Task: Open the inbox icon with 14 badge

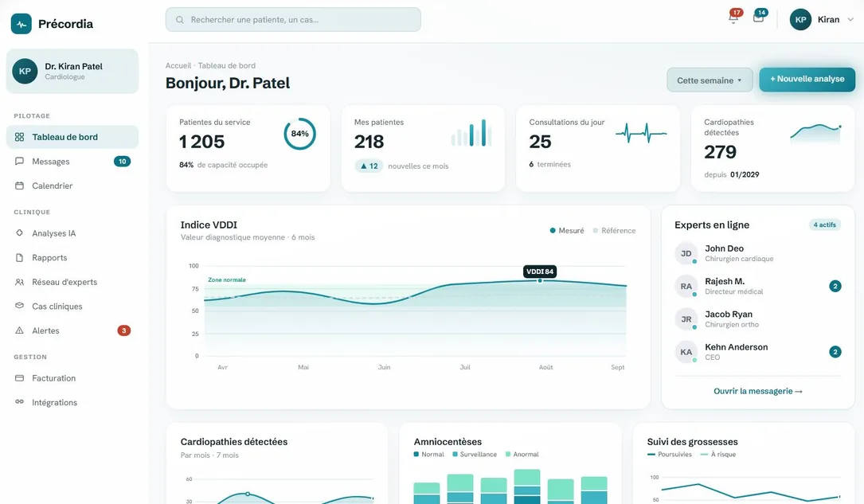Action: (759, 17)
